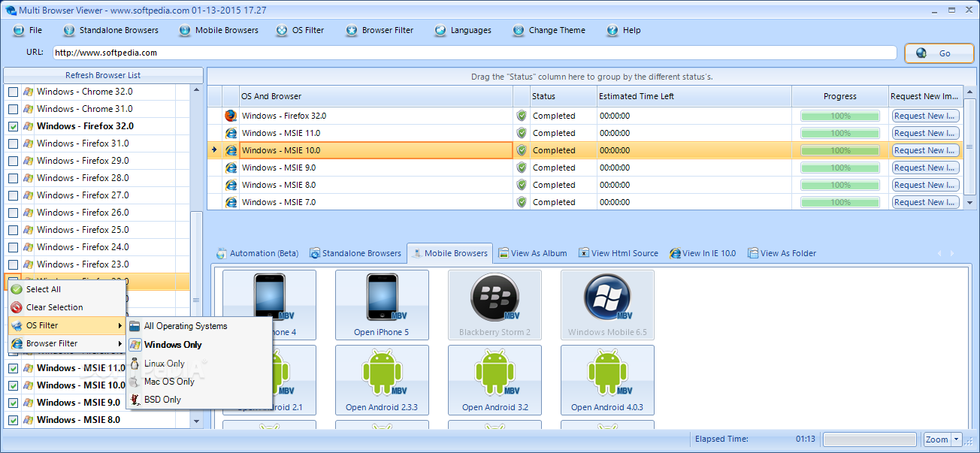Open the Change Theme menu
Screen dimensions: 980x453
click(549, 31)
